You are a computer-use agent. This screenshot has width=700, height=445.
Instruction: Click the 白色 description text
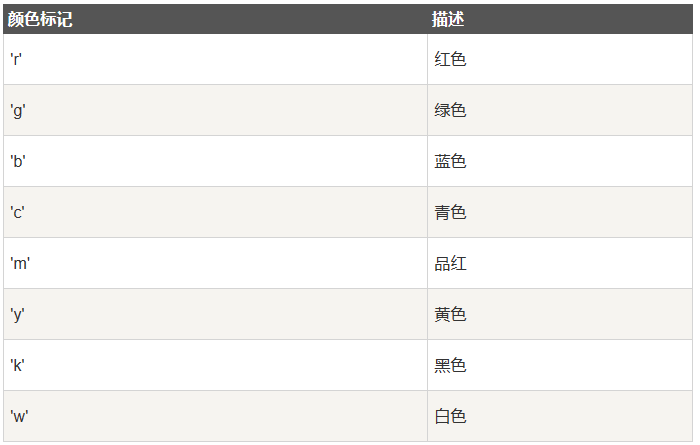point(450,417)
